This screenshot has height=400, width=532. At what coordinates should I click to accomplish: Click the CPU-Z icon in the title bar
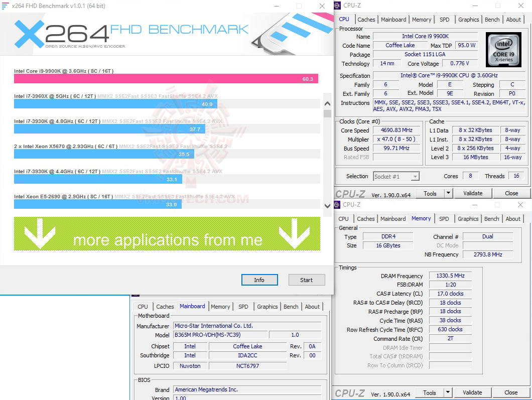click(x=337, y=5)
